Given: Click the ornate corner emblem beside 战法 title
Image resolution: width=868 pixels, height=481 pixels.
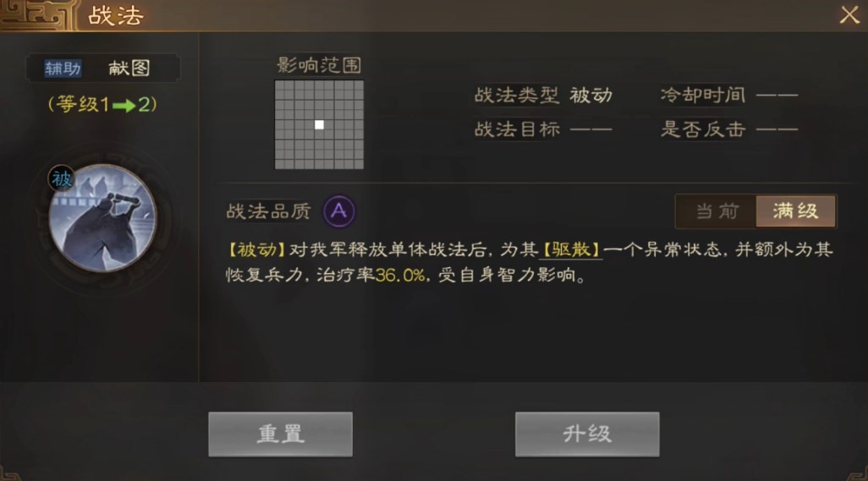Looking at the screenshot, I should click(x=37, y=14).
